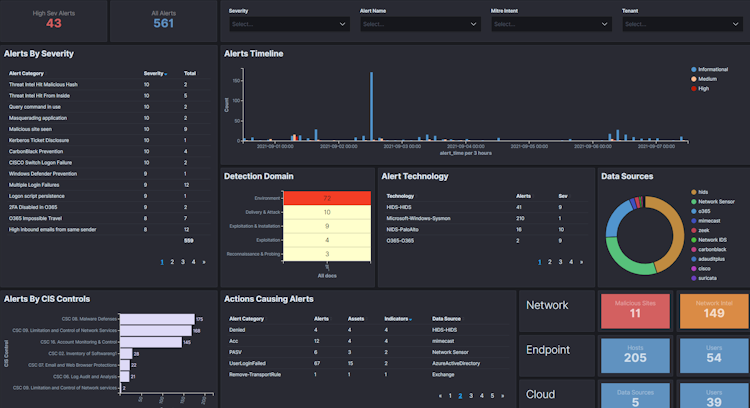Open the Severity filter dropdown
The height and width of the screenshot is (408, 750).
point(289,24)
